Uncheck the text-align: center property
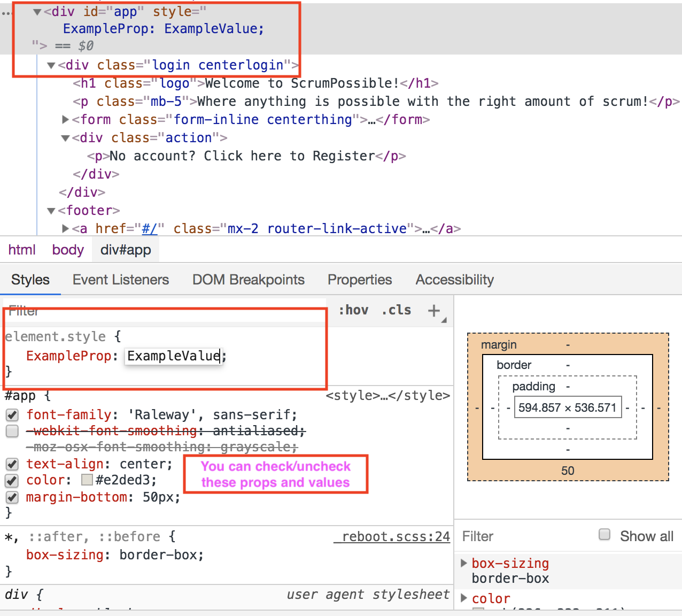 (12, 464)
